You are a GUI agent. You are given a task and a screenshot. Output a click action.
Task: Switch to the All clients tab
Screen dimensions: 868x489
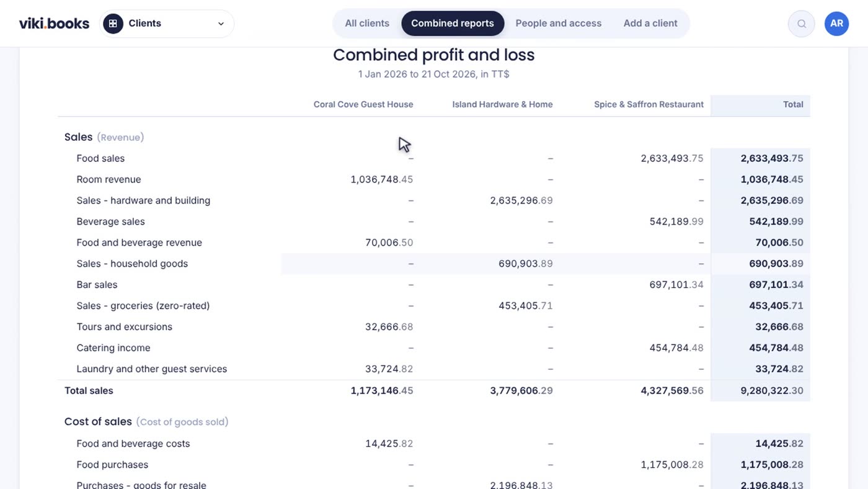[367, 24]
